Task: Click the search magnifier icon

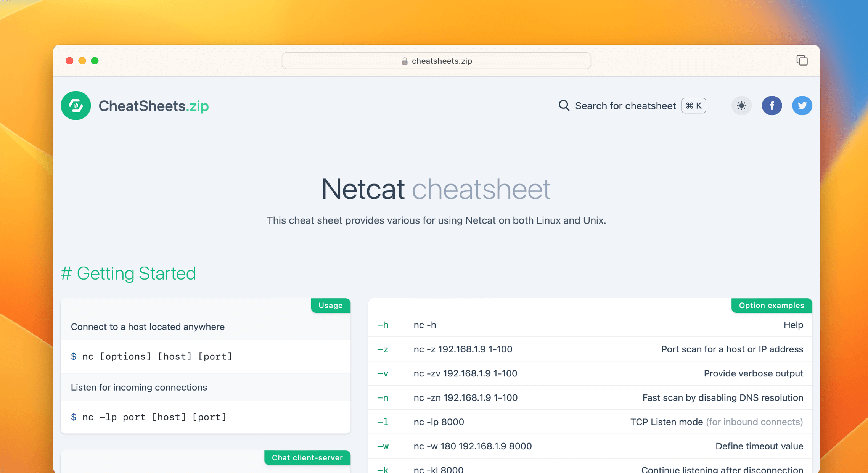Action: [563, 106]
